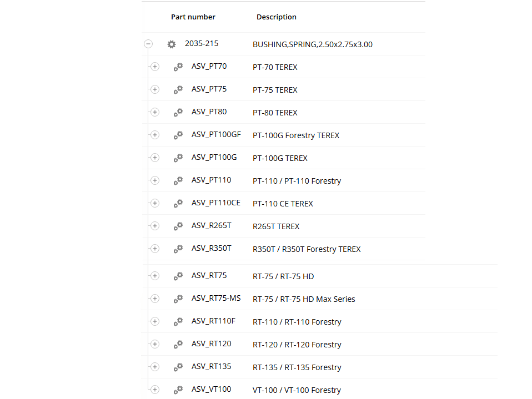Click the assembly gears icon beside ASV_RT75-MS

178,299
